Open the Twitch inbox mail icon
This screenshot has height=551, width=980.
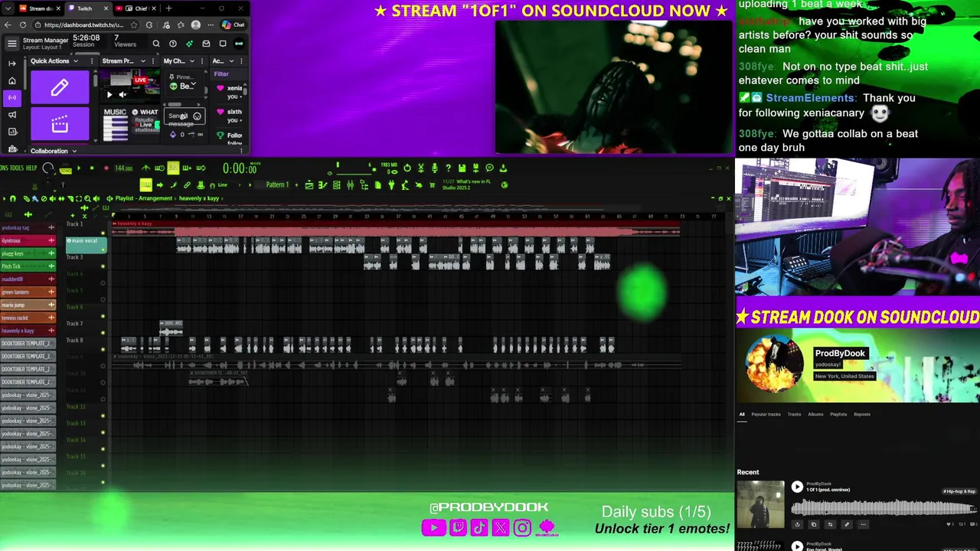point(206,44)
